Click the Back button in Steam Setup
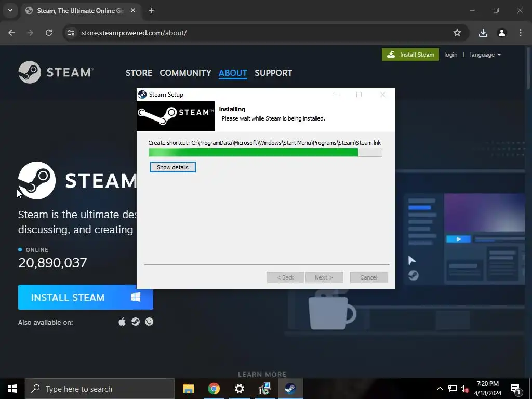This screenshot has height=399, width=532. (x=285, y=277)
